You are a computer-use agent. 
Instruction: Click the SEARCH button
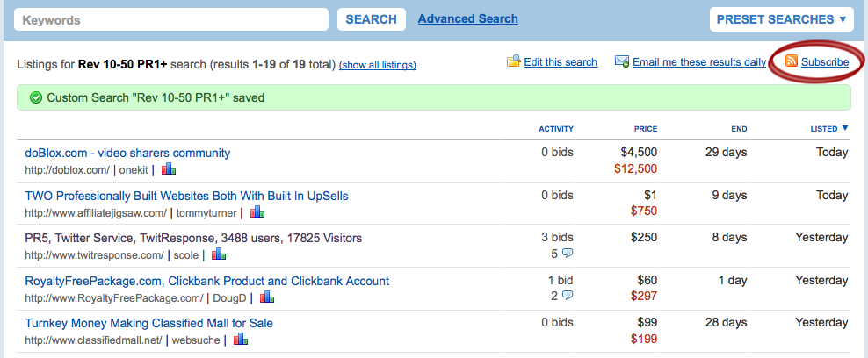pos(372,19)
